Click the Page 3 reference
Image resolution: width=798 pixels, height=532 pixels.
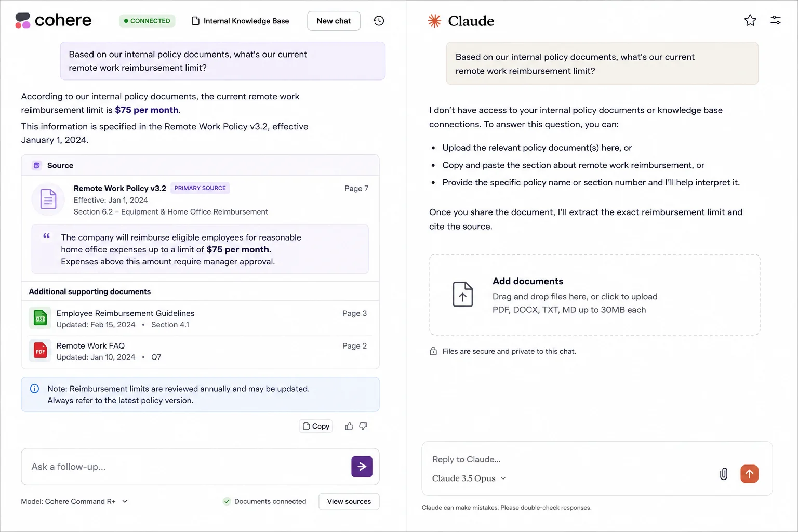pyautogui.click(x=354, y=313)
